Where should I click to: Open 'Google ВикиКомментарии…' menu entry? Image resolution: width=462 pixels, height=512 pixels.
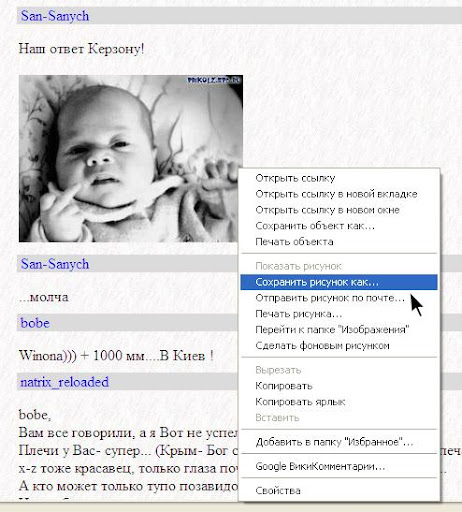339,466
